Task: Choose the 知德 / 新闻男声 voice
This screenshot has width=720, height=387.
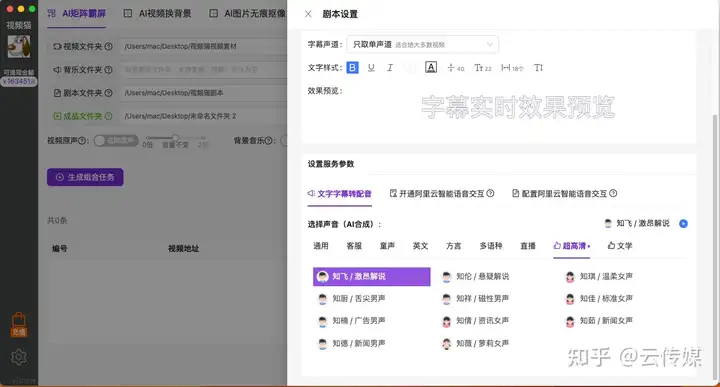Action: tap(352, 343)
